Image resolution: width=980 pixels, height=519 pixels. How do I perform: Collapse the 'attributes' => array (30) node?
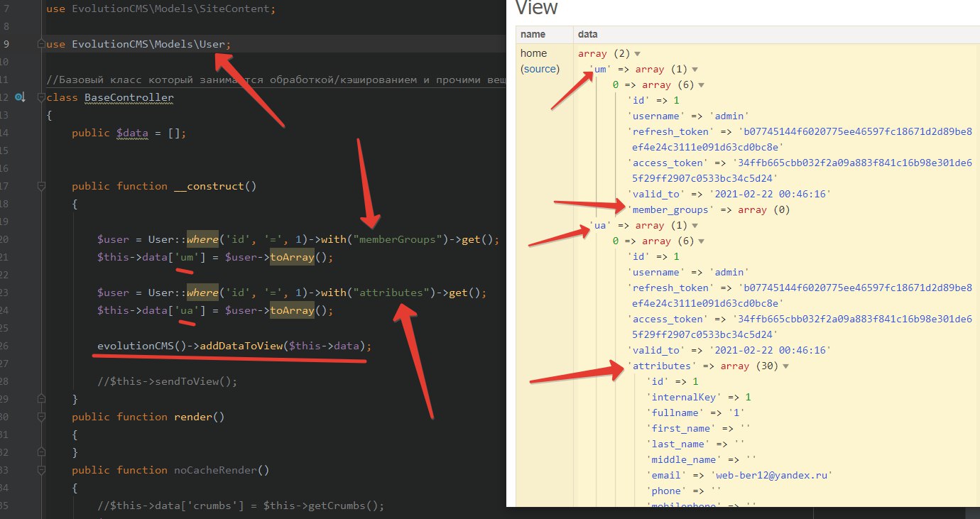786,366
